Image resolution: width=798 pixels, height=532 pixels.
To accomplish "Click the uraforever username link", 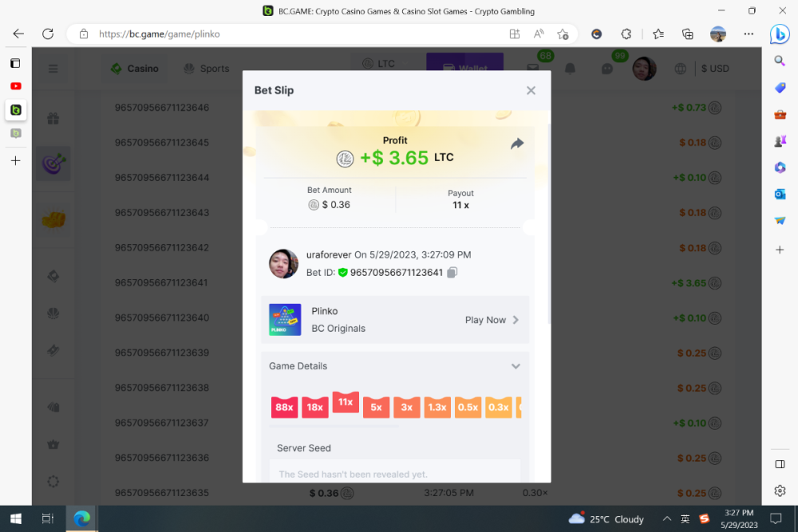I will [329, 254].
